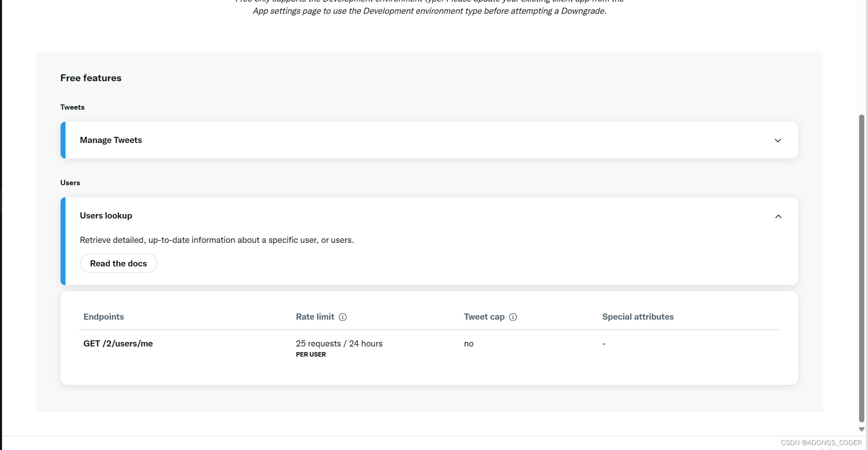Click the Rate limit info icon
This screenshot has height=450, width=868.
click(343, 317)
